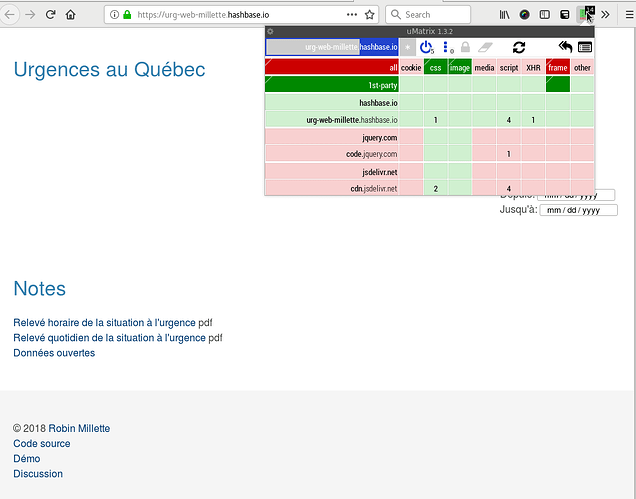This screenshot has width=636, height=499.
Task: Click the round colorful extension icon
Action: (x=524, y=15)
